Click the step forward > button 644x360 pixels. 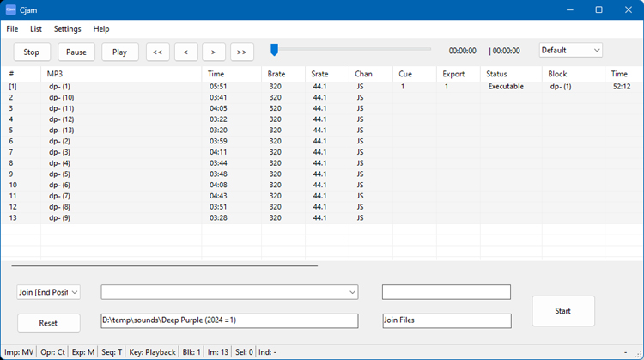(213, 52)
